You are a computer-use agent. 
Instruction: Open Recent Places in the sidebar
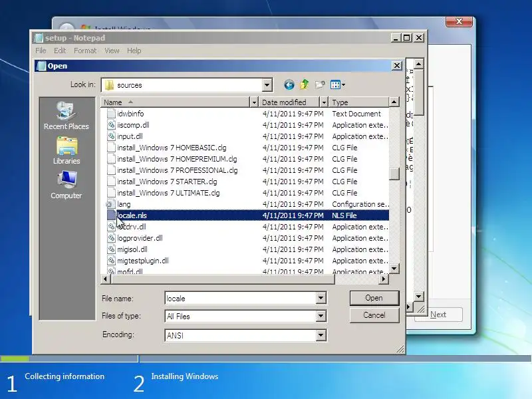(66, 115)
